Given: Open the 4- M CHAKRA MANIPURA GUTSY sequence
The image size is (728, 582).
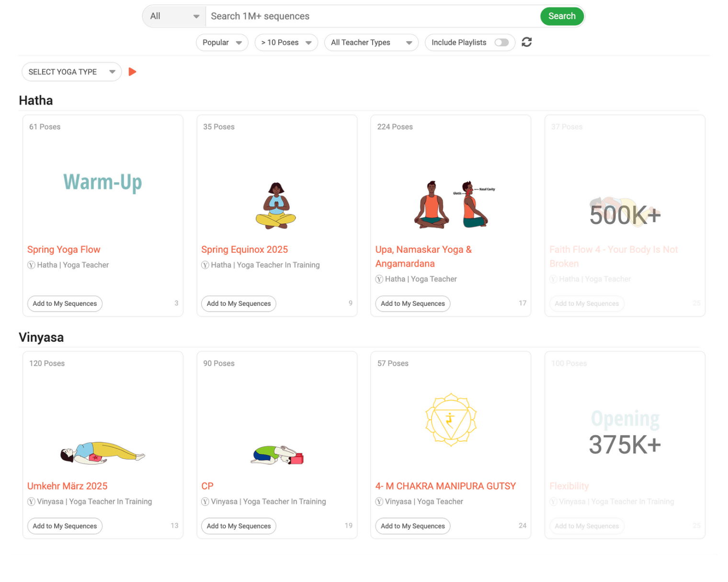Looking at the screenshot, I should (445, 486).
